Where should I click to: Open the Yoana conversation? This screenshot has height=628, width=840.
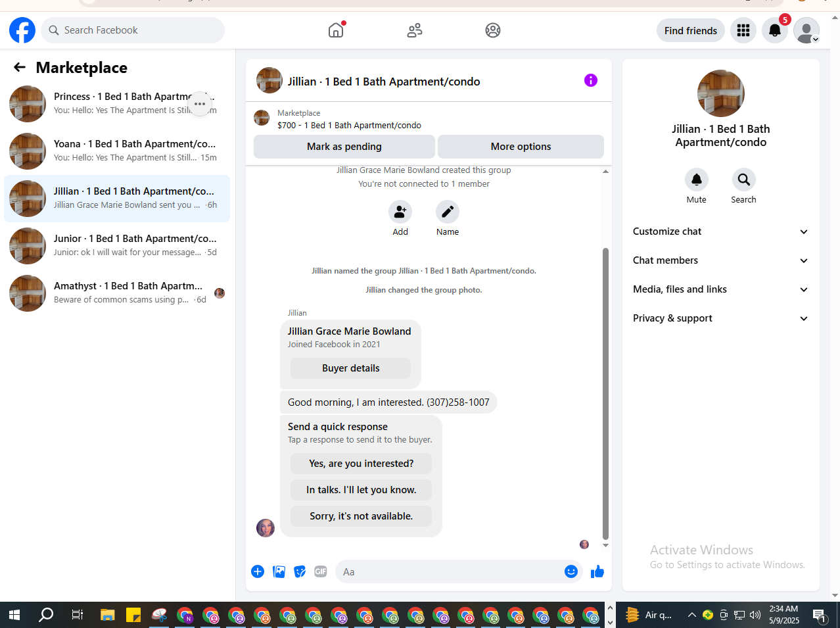[x=117, y=151]
